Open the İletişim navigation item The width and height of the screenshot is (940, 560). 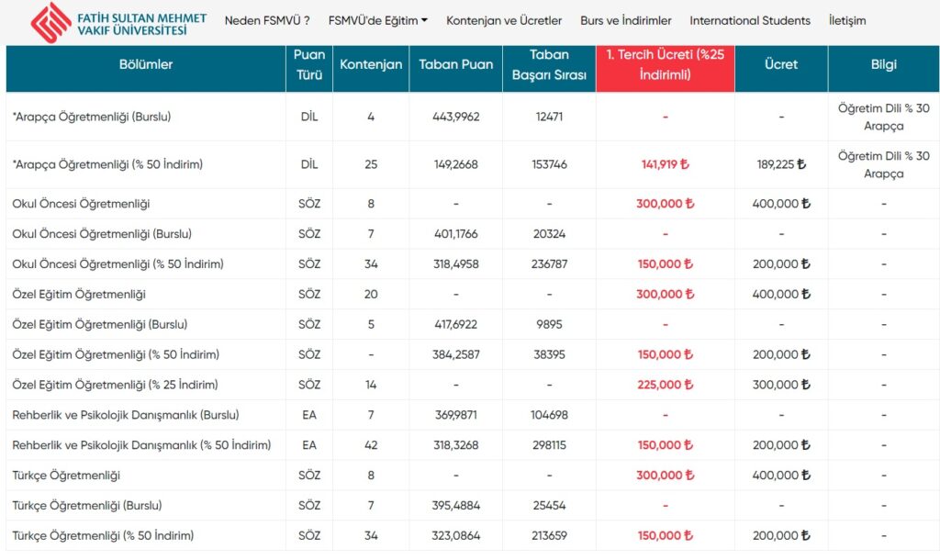point(846,20)
